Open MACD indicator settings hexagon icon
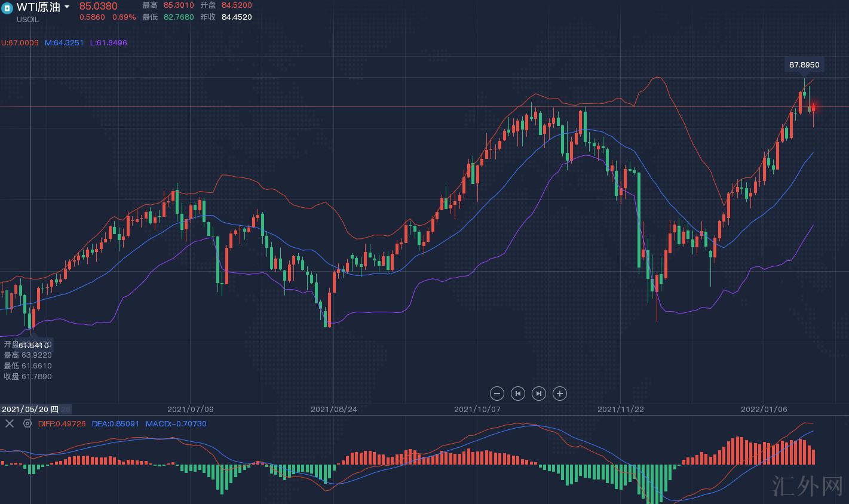This screenshot has height=504, width=849. click(27, 423)
